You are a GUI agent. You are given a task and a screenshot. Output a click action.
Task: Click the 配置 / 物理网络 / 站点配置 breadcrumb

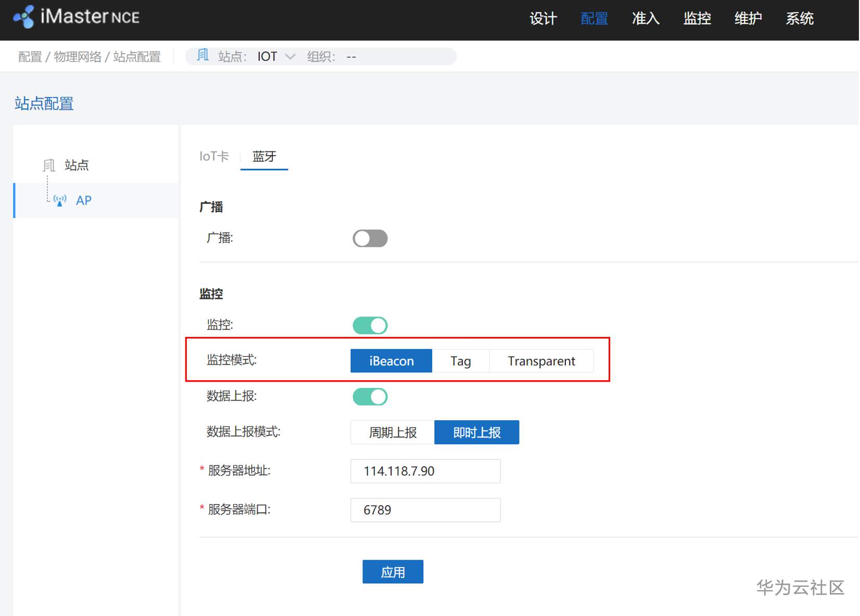pyautogui.click(x=90, y=57)
